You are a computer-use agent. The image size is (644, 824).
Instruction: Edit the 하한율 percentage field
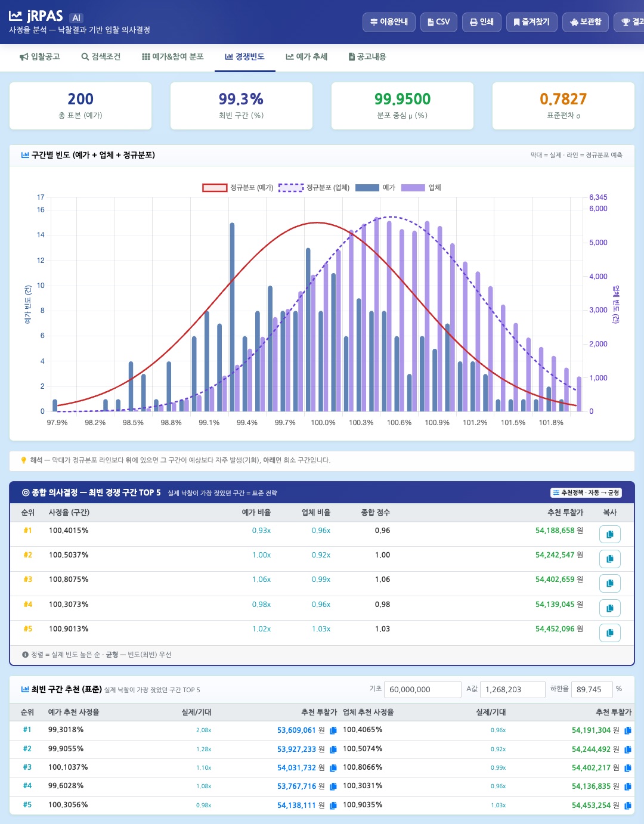pos(592,689)
